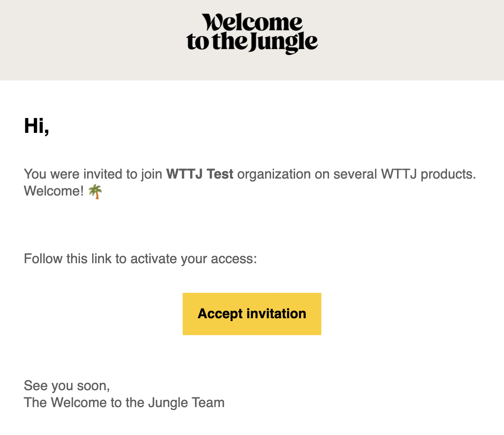Click the "Welcome!" word beside the palm tree
Screen dimensions: 504x435
tap(54, 191)
